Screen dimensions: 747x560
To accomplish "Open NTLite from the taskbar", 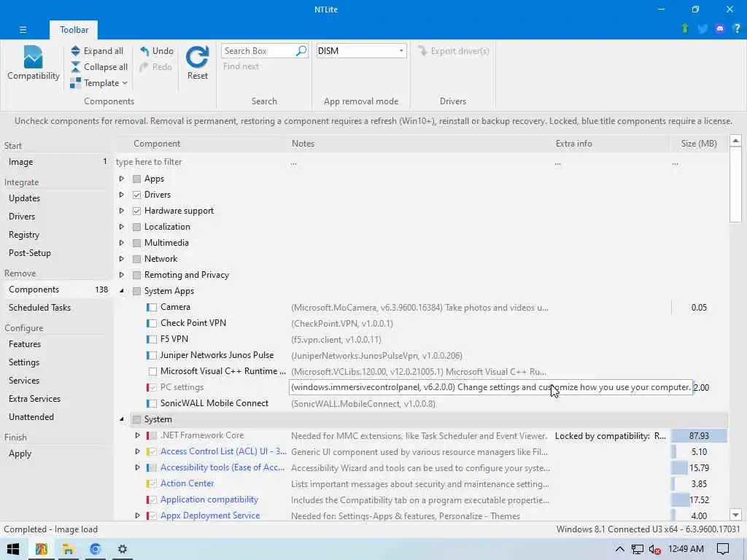I will (41, 549).
